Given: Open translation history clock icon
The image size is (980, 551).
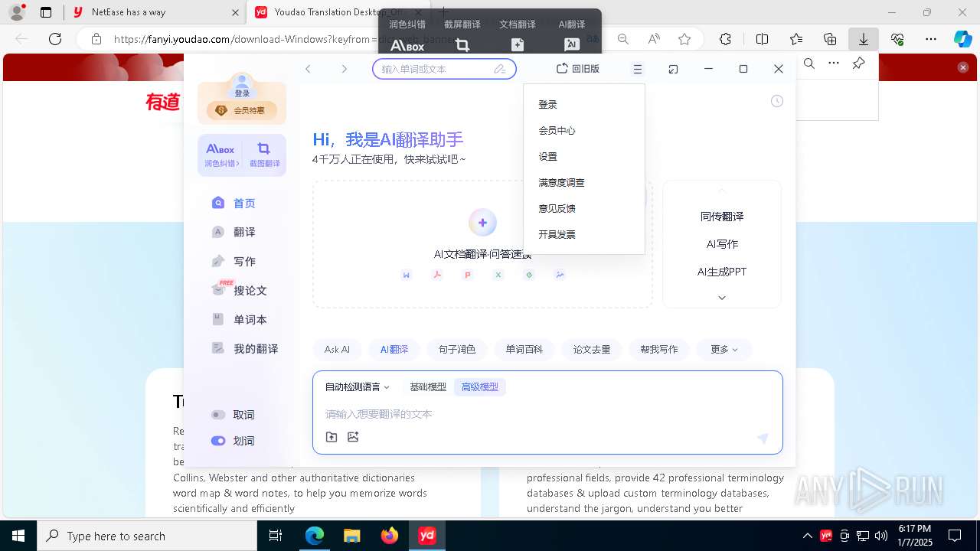Looking at the screenshot, I should (x=777, y=101).
